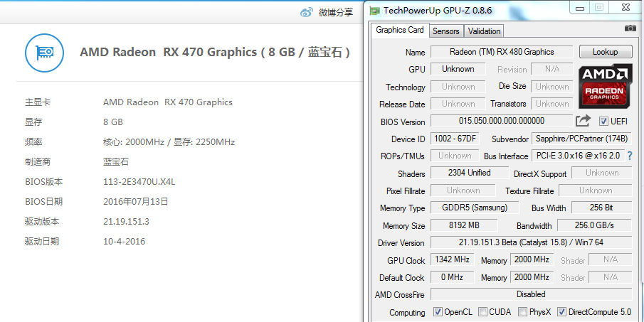Click the Shaders 2304 Unified field
Viewport: 644px width, 322px height.
470,173
